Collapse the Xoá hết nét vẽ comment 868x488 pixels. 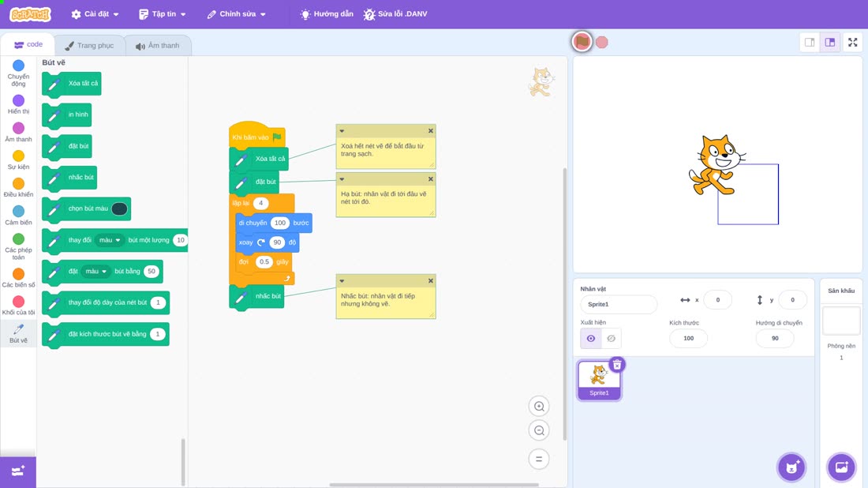(x=342, y=131)
